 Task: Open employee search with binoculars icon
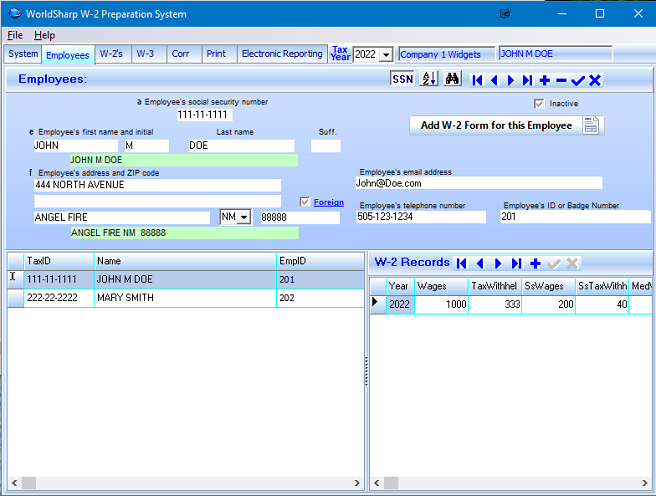[452, 80]
